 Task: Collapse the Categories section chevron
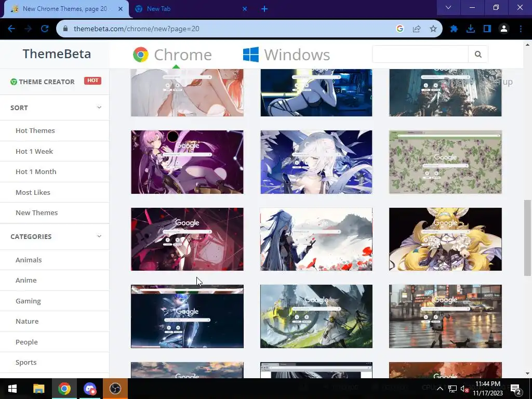pos(99,236)
